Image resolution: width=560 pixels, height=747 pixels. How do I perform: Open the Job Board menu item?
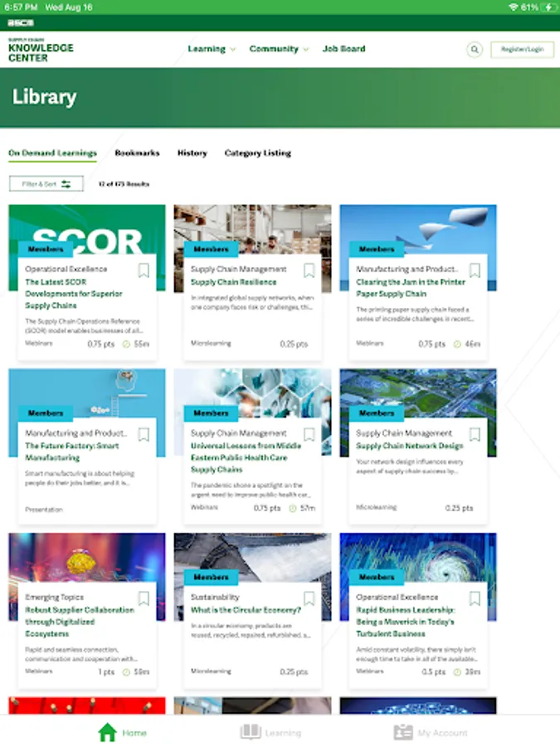(343, 49)
